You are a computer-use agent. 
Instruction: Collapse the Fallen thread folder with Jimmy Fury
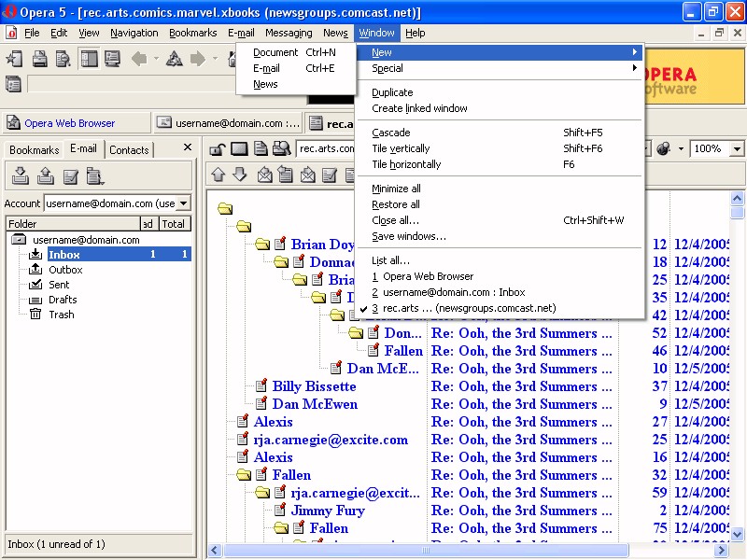(x=244, y=475)
